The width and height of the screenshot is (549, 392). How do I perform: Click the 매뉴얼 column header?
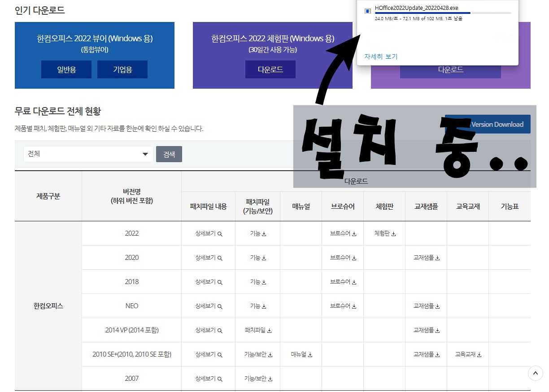[301, 207]
